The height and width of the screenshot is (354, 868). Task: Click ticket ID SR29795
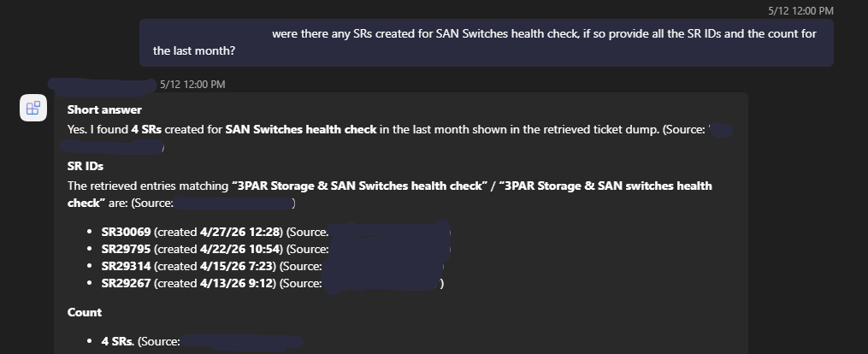click(127, 249)
